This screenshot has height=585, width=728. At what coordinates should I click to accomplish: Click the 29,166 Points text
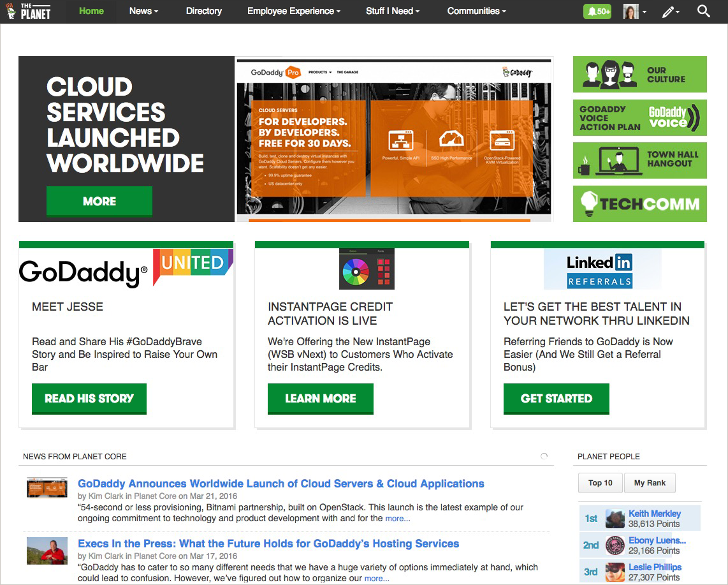654,551
